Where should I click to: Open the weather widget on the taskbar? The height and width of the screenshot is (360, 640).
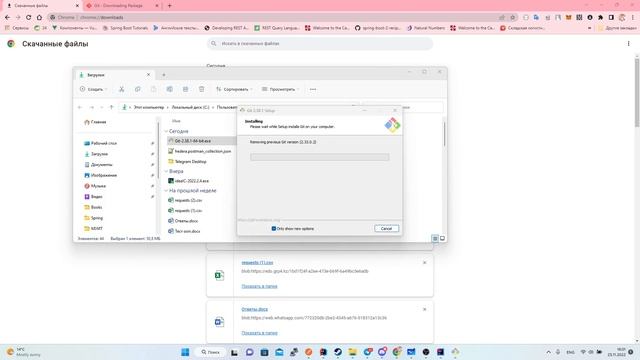click(x=24, y=352)
